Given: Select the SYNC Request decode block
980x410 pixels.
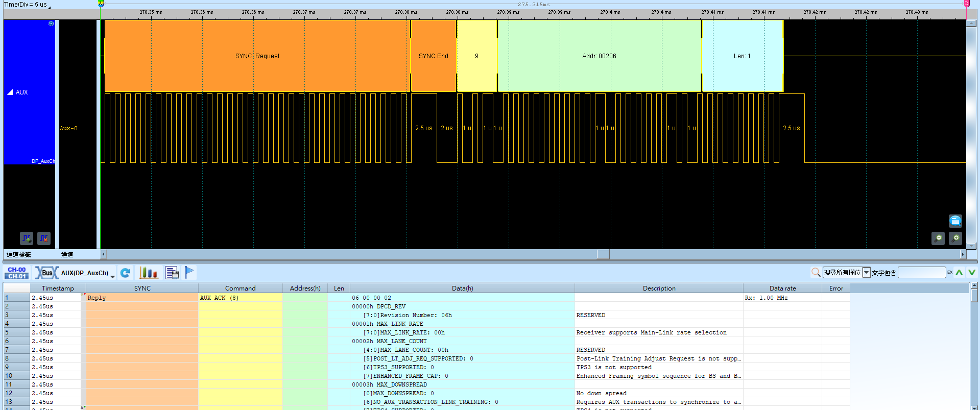Looking at the screenshot, I should (x=257, y=56).
